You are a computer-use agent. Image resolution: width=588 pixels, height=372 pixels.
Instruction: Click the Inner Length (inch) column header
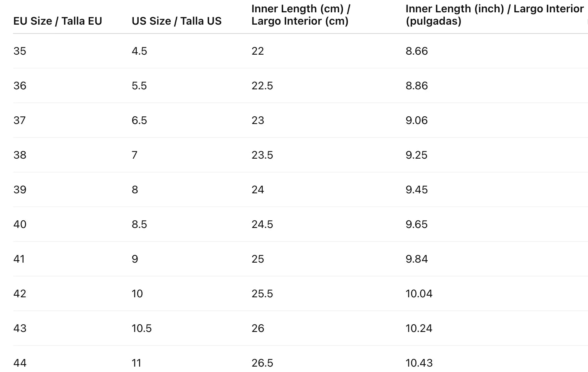[494, 15]
